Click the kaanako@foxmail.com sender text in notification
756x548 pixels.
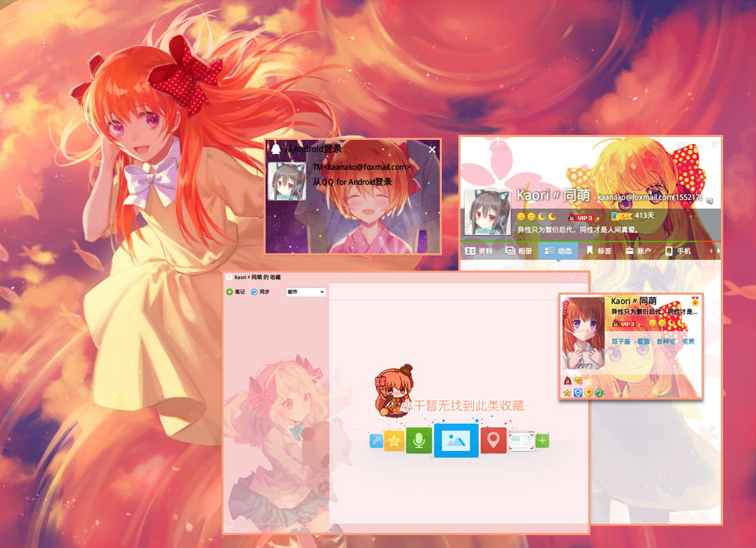point(362,167)
